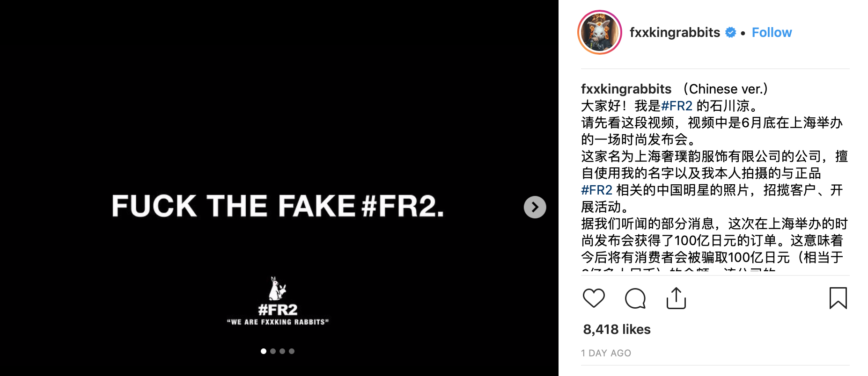Follow the fxxkingrabbits account
868x376 pixels.
(772, 32)
